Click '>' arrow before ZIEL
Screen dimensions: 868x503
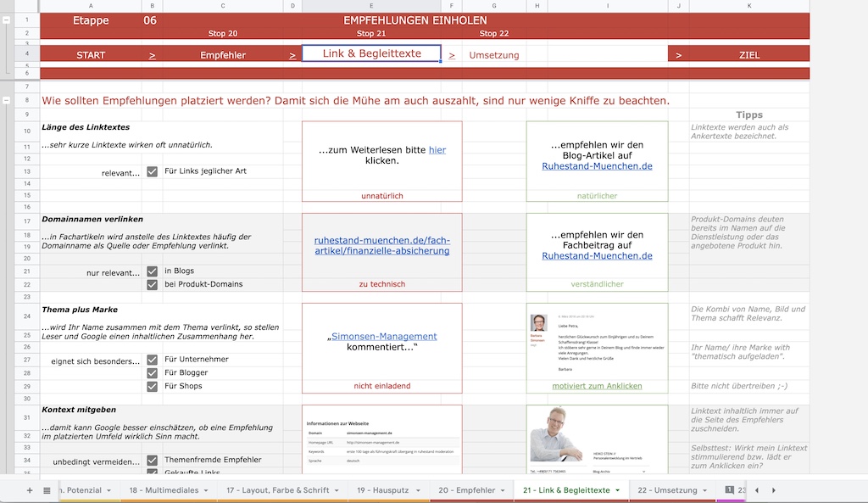tap(679, 55)
